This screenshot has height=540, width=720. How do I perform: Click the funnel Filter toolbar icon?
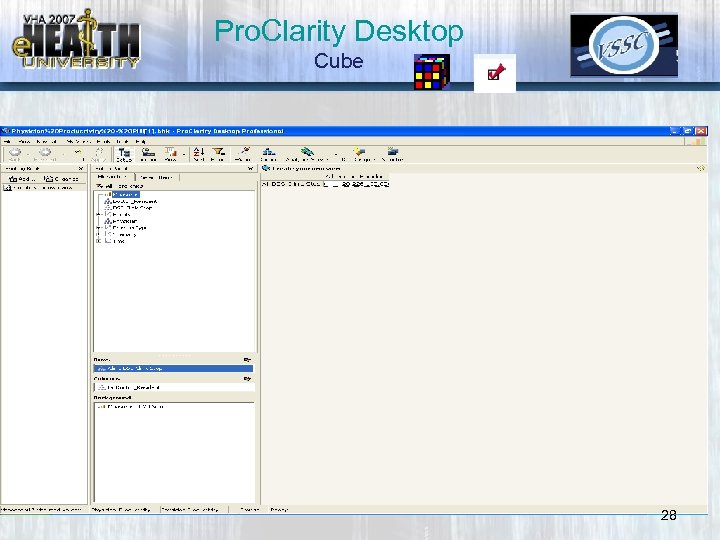pyautogui.click(x=218, y=154)
